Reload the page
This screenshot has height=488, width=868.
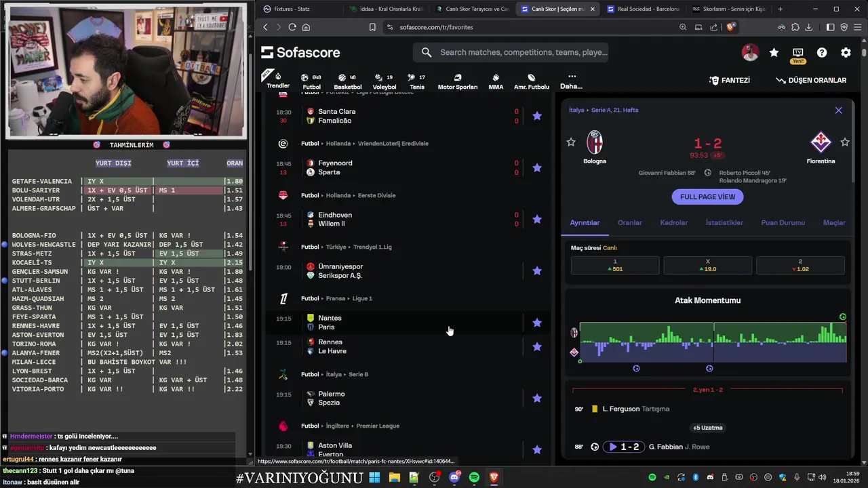coord(292,27)
